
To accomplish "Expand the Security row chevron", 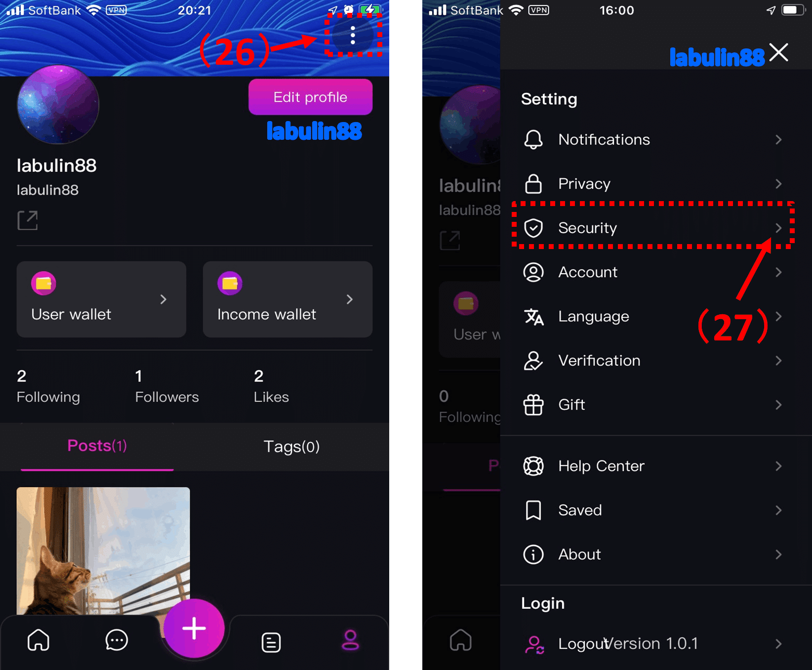I will (x=778, y=228).
